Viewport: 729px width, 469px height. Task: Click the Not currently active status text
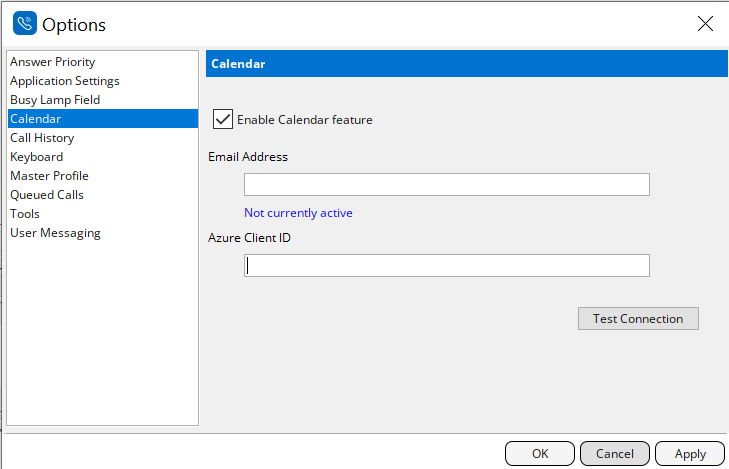click(298, 213)
